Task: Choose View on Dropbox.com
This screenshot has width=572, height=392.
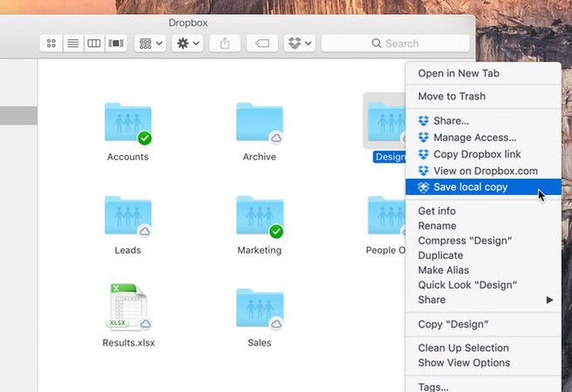Action: point(483,171)
